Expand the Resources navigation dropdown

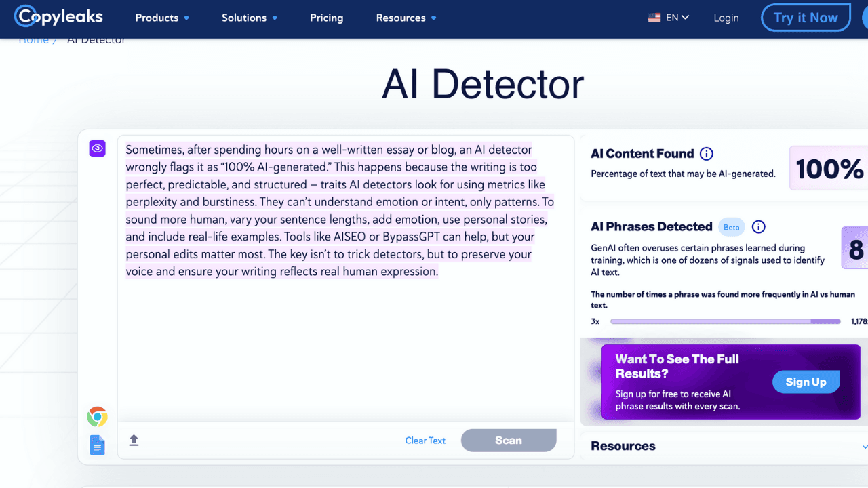(x=406, y=18)
